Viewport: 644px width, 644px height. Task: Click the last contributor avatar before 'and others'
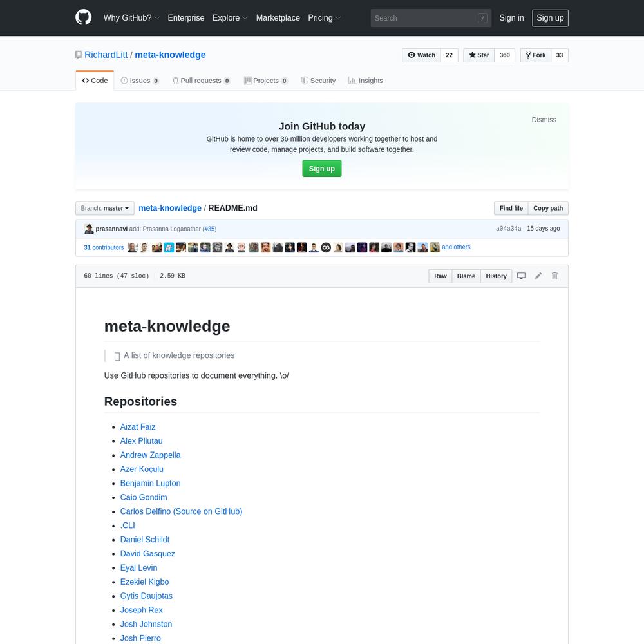coord(435,247)
